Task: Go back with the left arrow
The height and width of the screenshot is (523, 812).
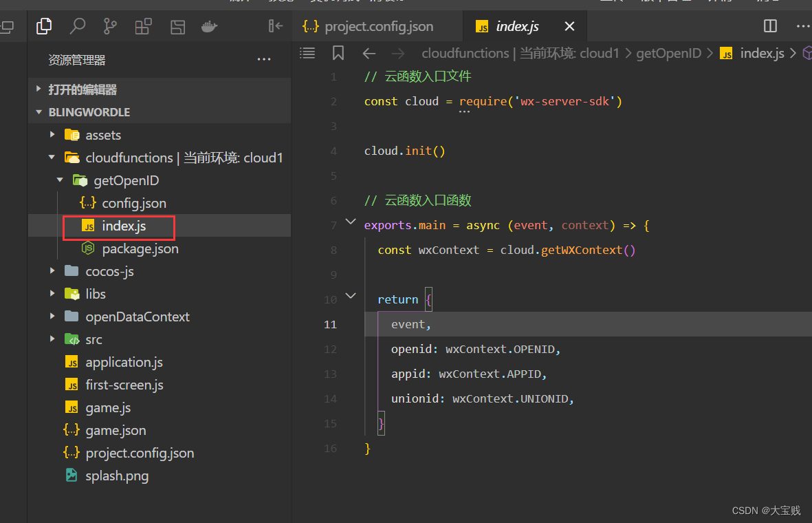Action: [x=369, y=53]
